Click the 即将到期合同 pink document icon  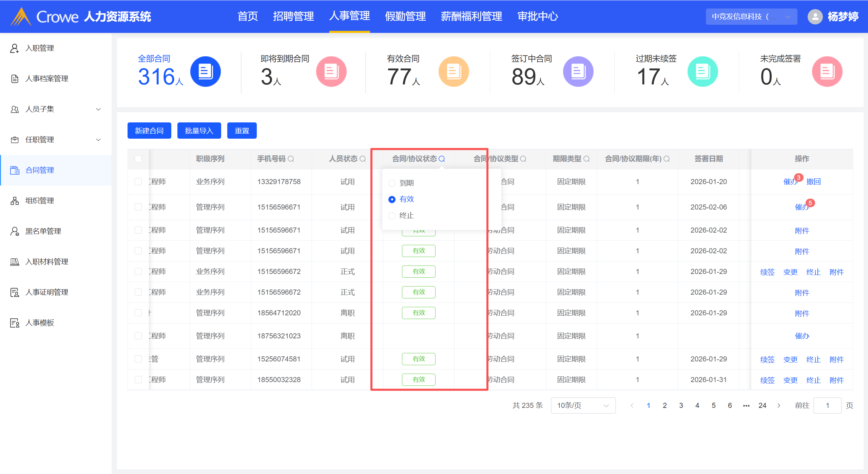331,72
